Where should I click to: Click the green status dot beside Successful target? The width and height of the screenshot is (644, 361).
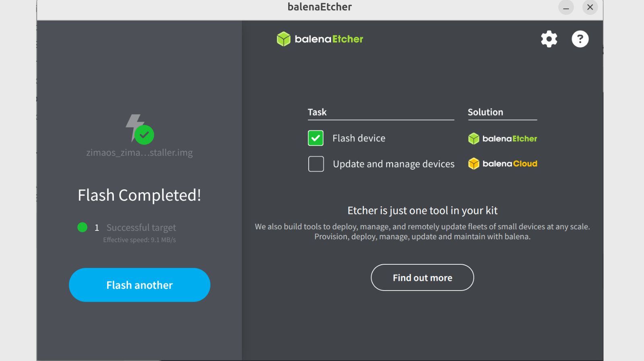(x=83, y=227)
